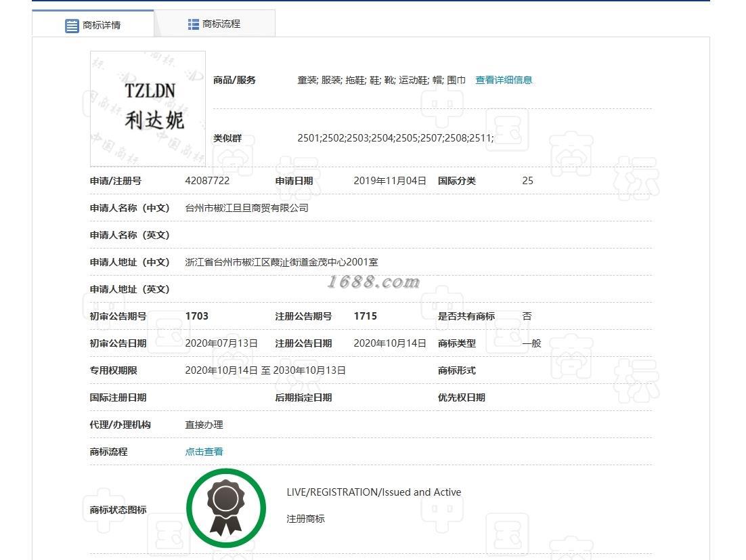Click the green registered trademark status badge
The width and height of the screenshot is (746, 560).
tap(226, 508)
